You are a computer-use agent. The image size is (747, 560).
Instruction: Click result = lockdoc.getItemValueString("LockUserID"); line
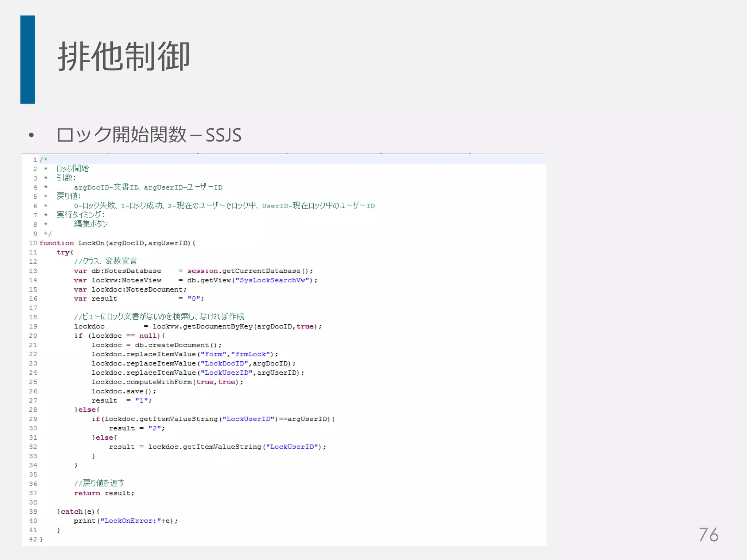coord(218,447)
